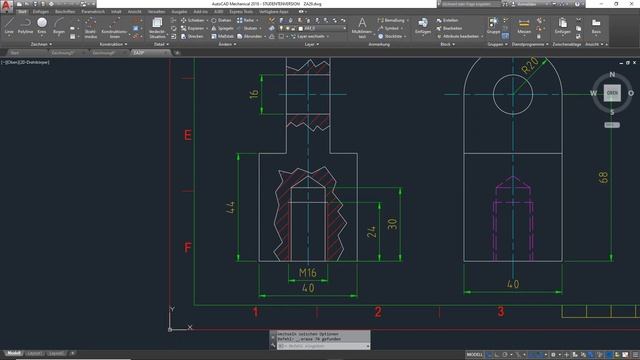The width and height of the screenshot is (640, 360).
Task: Expand the Block panel
Action: (447, 44)
